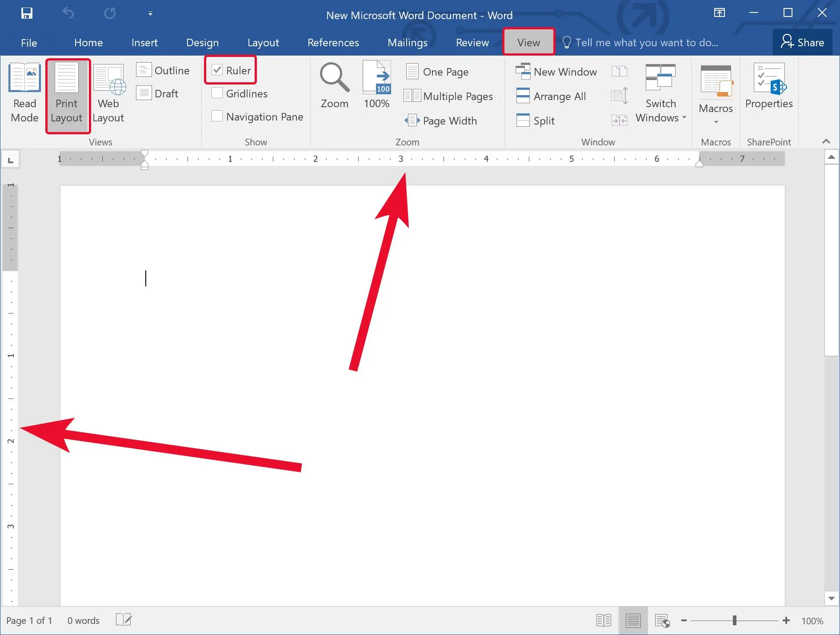Zoom to One Page
Image resolution: width=840 pixels, height=635 pixels.
point(437,72)
